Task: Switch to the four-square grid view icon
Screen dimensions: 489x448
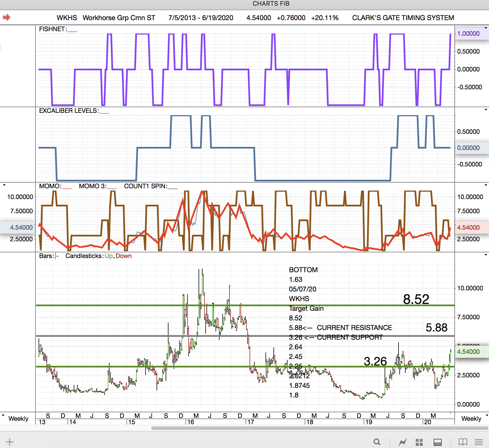Action: [x=419, y=442]
